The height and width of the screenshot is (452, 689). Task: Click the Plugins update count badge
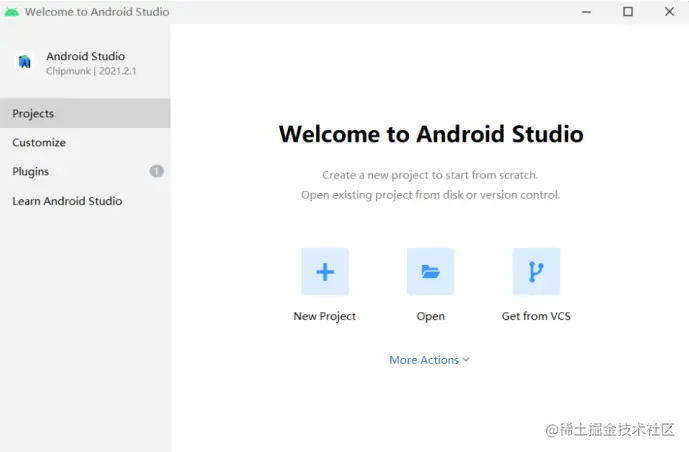tap(156, 171)
